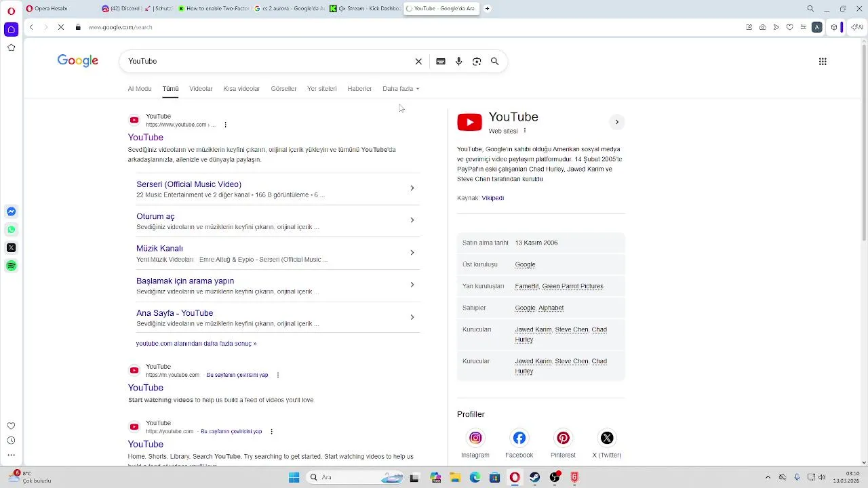Switch to AI Modu tab
The height and width of the screenshot is (488, 868).
coord(140,89)
